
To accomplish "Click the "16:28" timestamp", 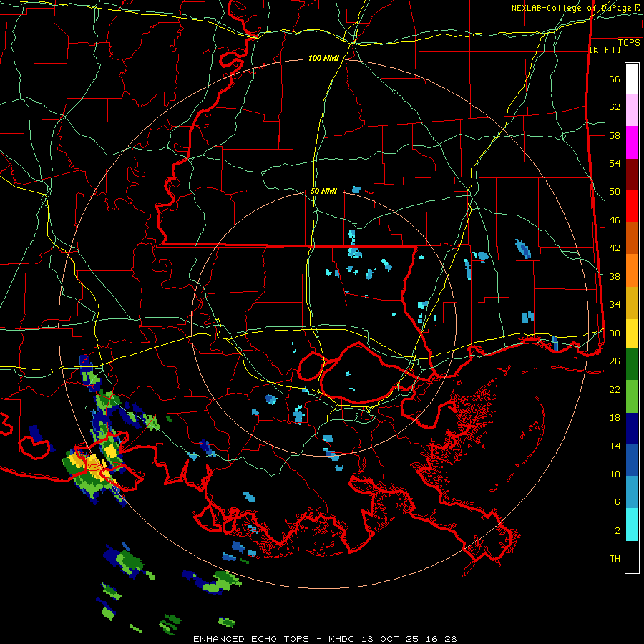I will (x=441, y=639).
